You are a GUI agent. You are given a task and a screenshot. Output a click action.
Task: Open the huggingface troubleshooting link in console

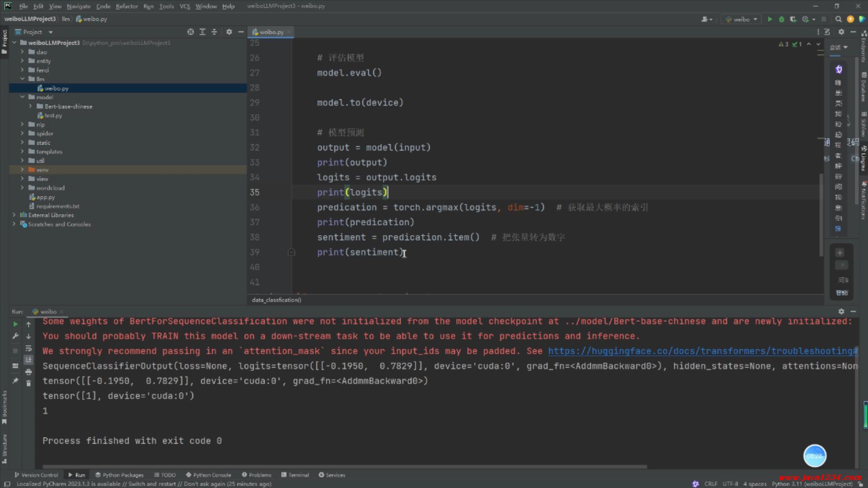coord(702,351)
